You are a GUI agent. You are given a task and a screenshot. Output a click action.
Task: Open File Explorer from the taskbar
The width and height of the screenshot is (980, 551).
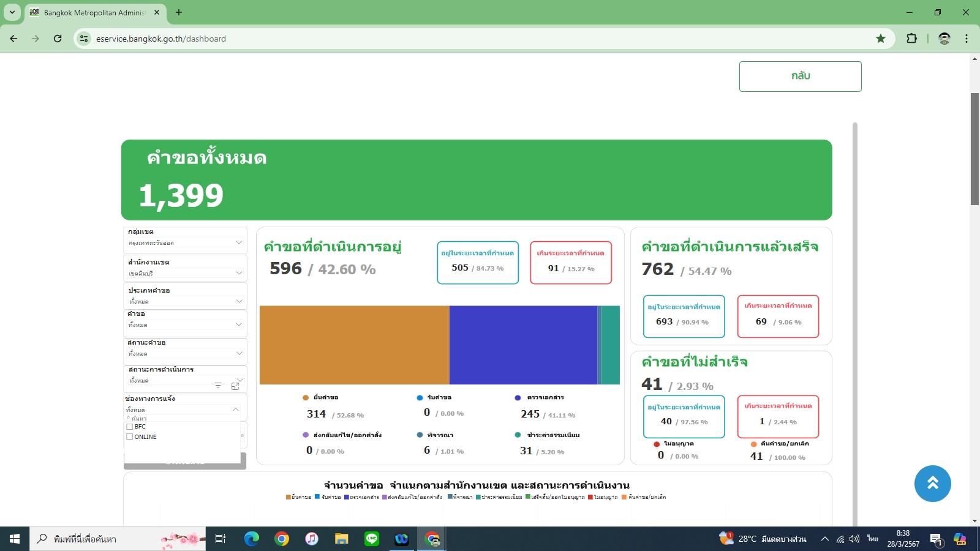pos(341,539)
